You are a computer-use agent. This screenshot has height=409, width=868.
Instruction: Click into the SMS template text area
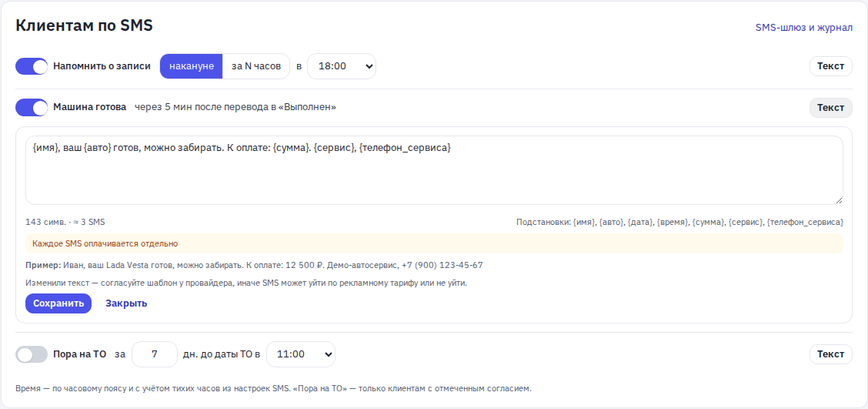pyautogui.click(x=434, y=170)
